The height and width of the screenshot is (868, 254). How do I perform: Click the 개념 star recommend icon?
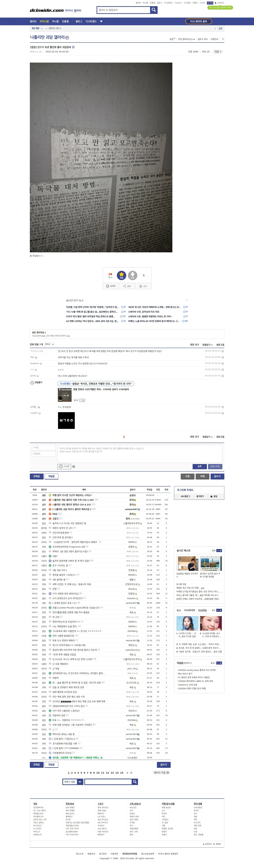(122, 275)
